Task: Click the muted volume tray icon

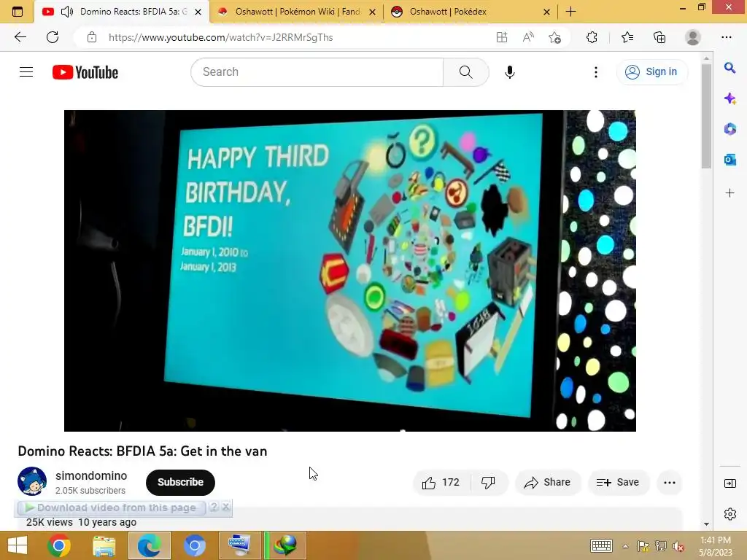Action: [x=678, y=546]
